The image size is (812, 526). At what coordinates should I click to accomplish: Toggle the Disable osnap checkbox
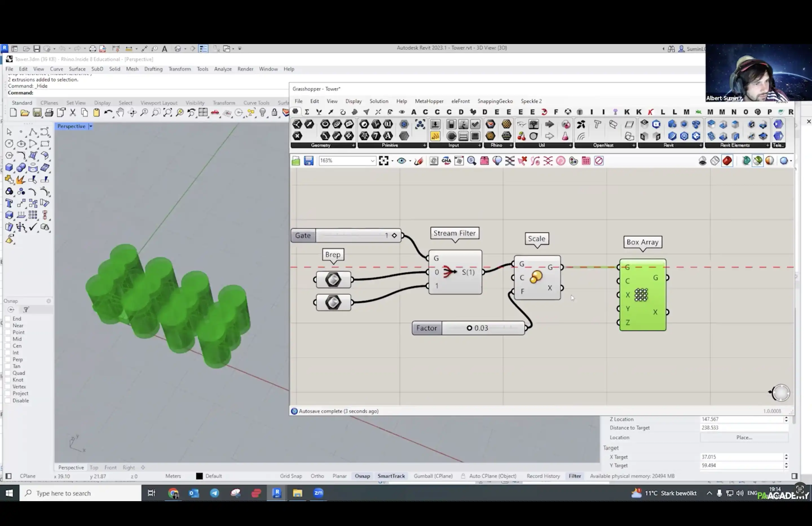tap(8, 401)
